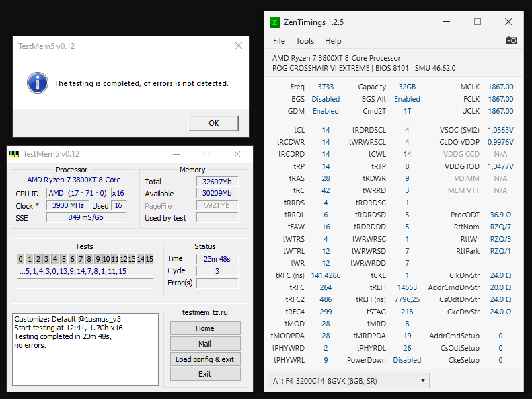Open the Help menu in ZenTimings
The width and height of the screenshot is (532, 399).
(x=333, y=41)
